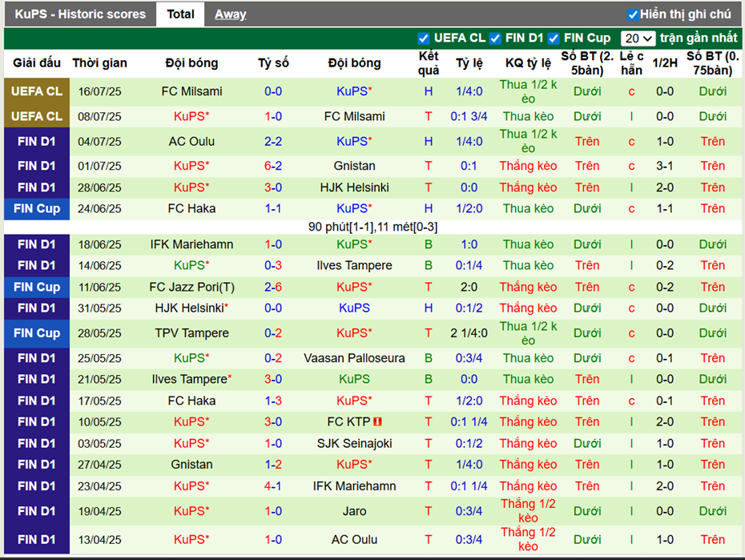Click 0-0 score of 16/07/25 match
745x560 pixels.
pos(273,91)
